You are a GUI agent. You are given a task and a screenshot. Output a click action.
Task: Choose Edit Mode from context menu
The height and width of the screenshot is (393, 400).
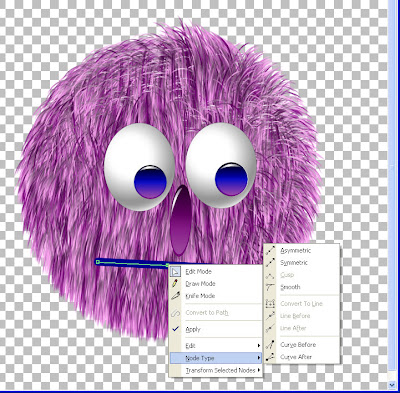[216, 272]
